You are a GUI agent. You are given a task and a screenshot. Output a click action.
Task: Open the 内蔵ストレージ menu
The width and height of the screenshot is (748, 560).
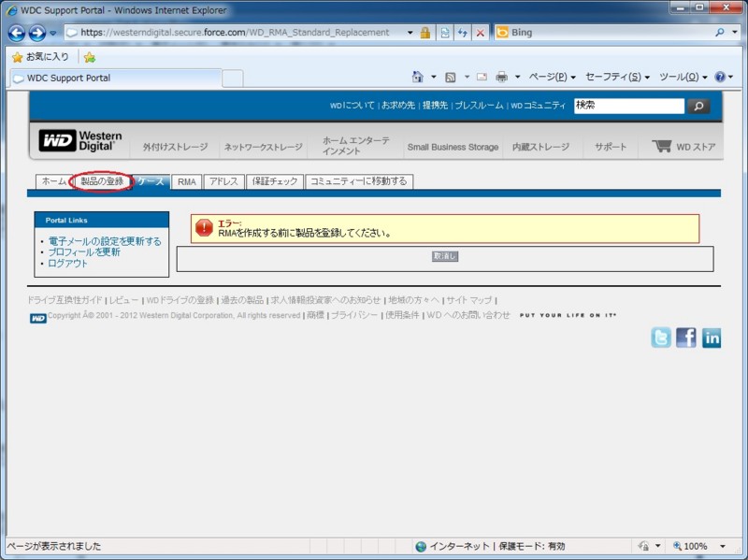point(540,147)
